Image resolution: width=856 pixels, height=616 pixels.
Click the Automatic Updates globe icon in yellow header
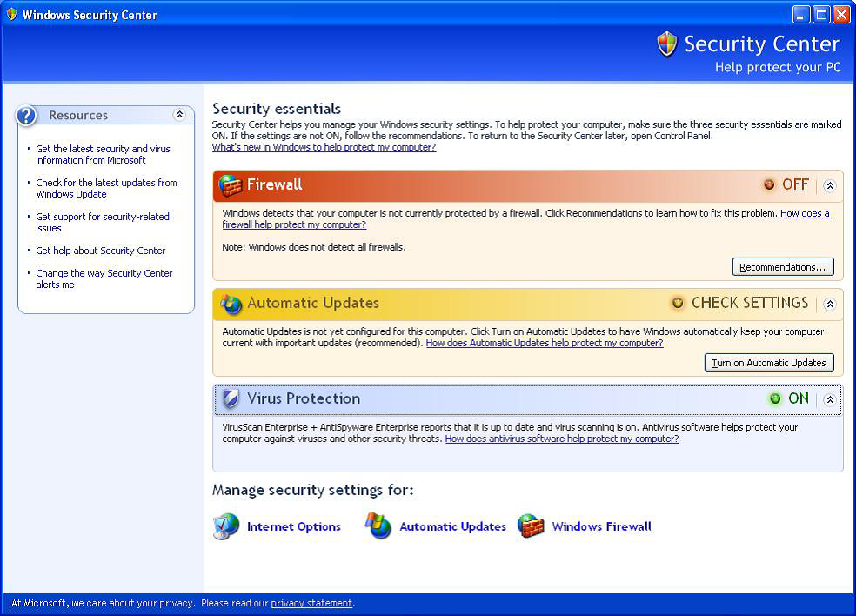pos(231,304)
